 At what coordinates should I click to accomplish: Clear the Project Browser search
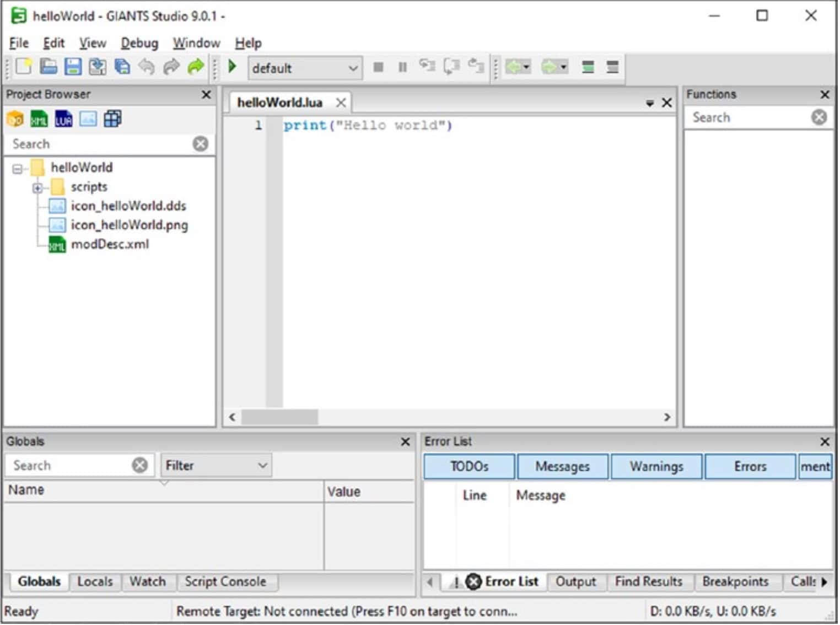[x=201, y=144]
